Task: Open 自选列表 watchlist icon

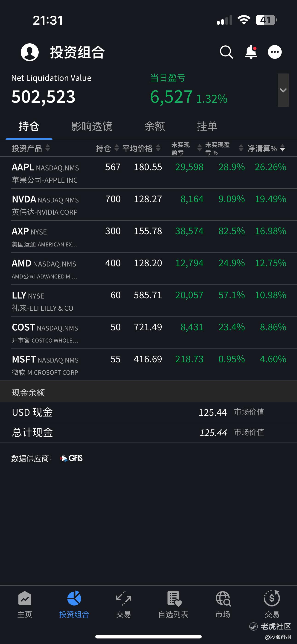Action: 174,604
